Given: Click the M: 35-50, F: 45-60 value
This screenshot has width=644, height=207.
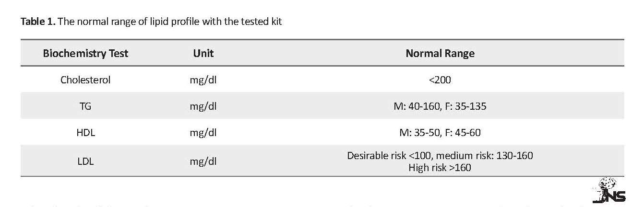Looking at the screenshot, I should (440, 133).
